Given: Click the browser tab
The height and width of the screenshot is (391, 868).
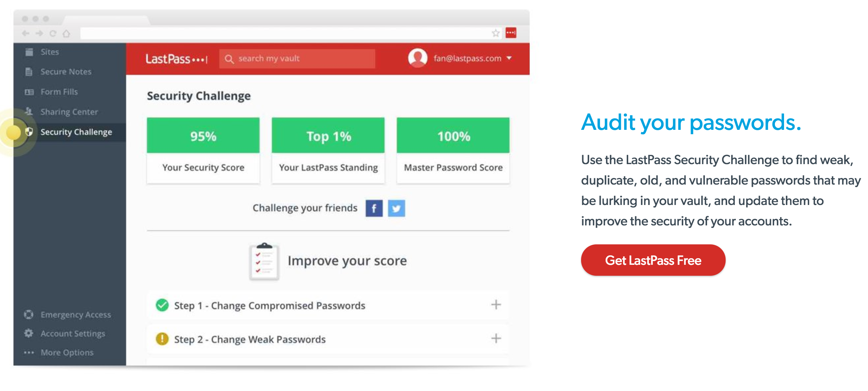Looking at the screenshot, I should point(107,20).
